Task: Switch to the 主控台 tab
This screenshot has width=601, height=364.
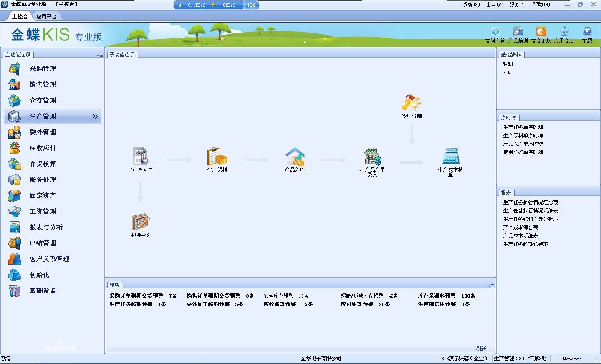Action: click(20, 17)
